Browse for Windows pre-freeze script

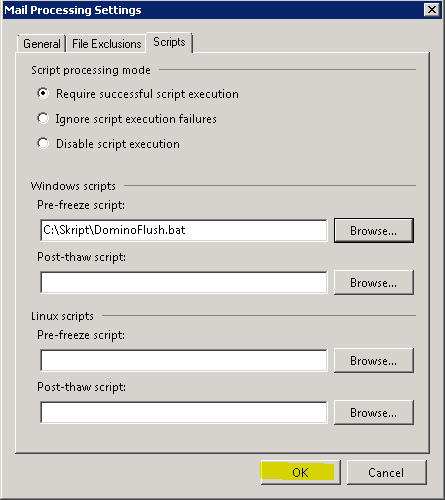point(374,230)
